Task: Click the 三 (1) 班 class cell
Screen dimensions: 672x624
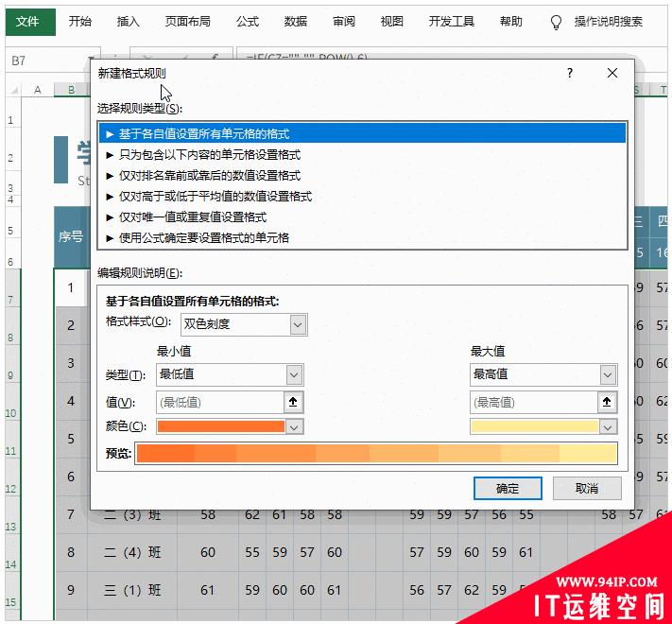Action: (132, 590)
